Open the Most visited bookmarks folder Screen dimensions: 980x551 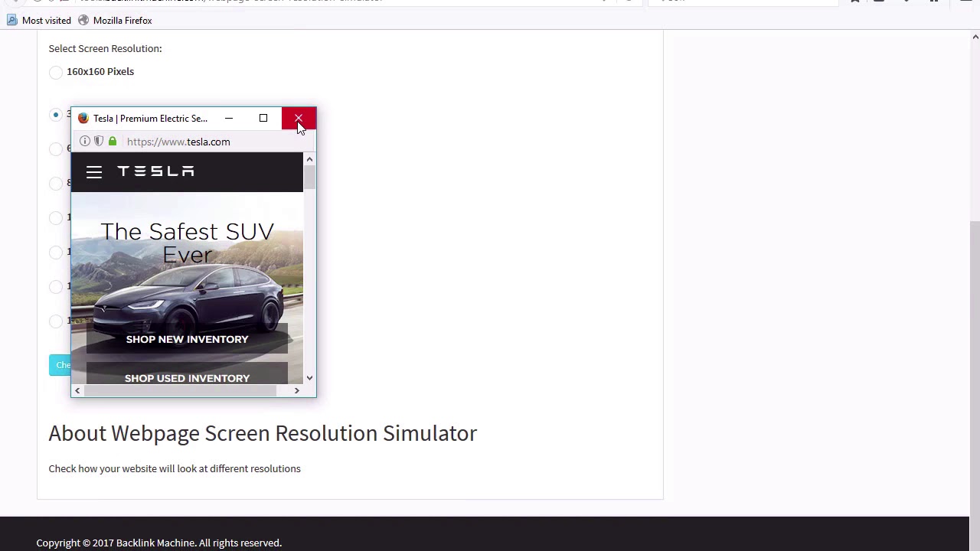pos(38,20)
